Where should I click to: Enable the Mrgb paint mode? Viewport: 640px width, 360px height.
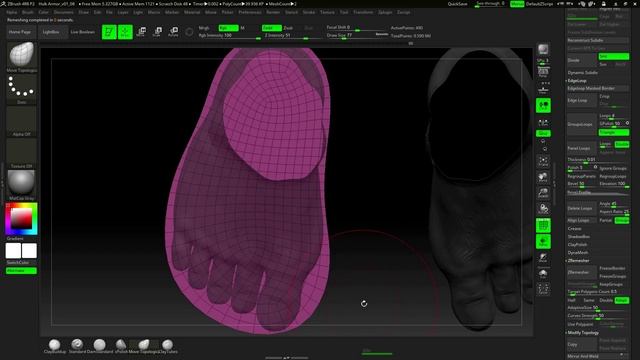point(204,28)
